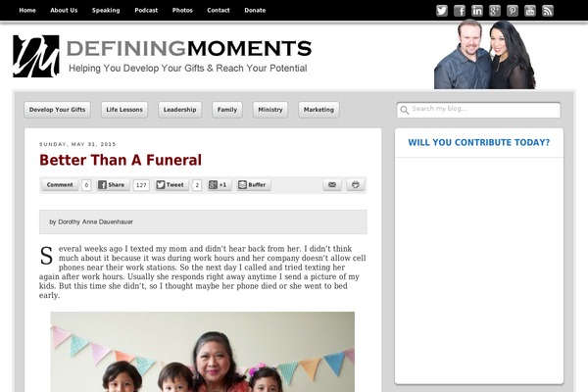Click the Google +1 button
This screenshot has width=588, height=392.
click(219, 184)
